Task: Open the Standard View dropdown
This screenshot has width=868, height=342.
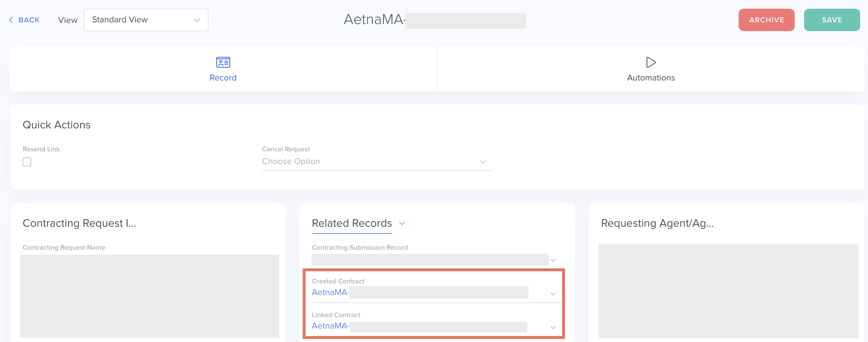Action: [146, 20]
